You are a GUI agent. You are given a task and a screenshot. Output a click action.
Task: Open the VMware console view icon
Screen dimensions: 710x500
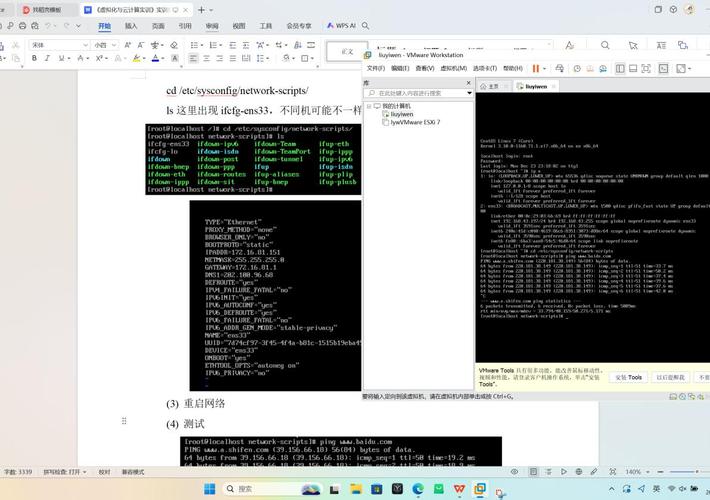tap(663, 68)
